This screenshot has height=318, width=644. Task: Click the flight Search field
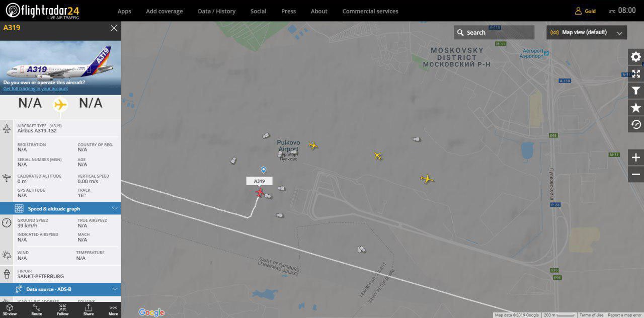[494, 32]
